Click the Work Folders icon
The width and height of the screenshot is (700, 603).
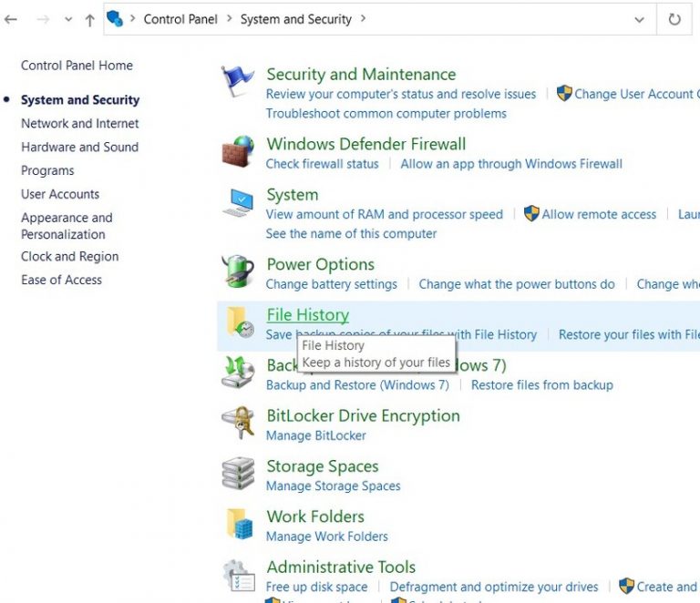pyautogui.click(x=238, y=524)
